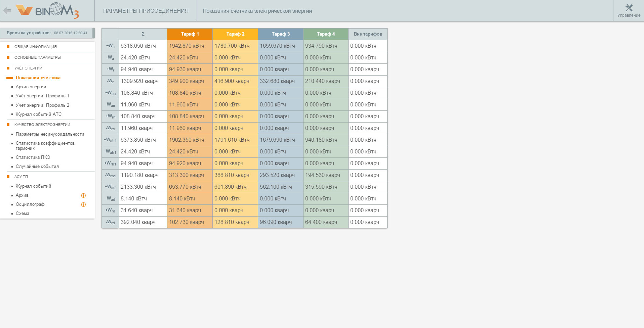Click cell 96.090 кварч
This screenshot has width=644, height=328.
281,222
